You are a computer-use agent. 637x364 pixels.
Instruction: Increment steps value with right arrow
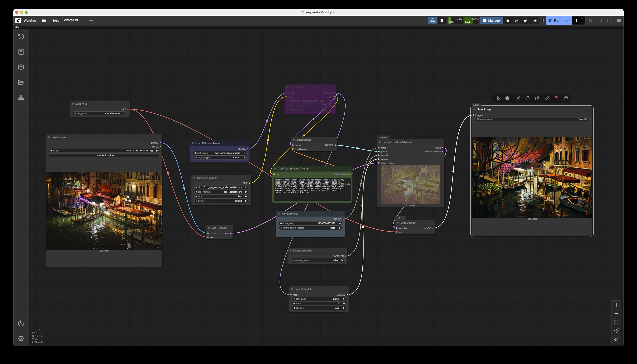pos(344,303)
